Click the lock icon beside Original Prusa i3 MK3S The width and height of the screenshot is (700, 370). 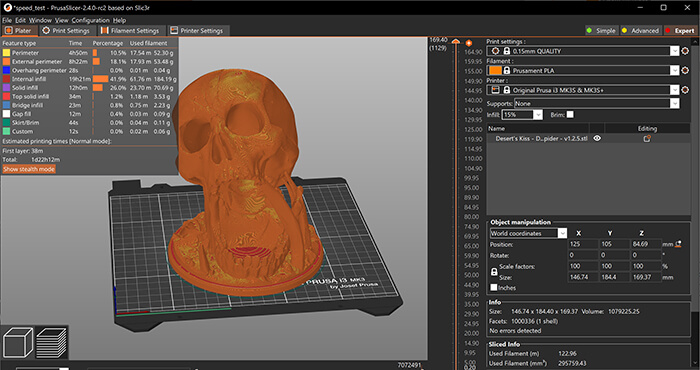(x=506, y=90)
